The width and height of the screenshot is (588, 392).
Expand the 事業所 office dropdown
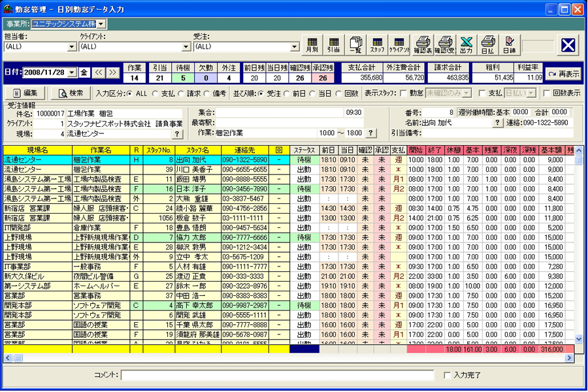[101, 24]
